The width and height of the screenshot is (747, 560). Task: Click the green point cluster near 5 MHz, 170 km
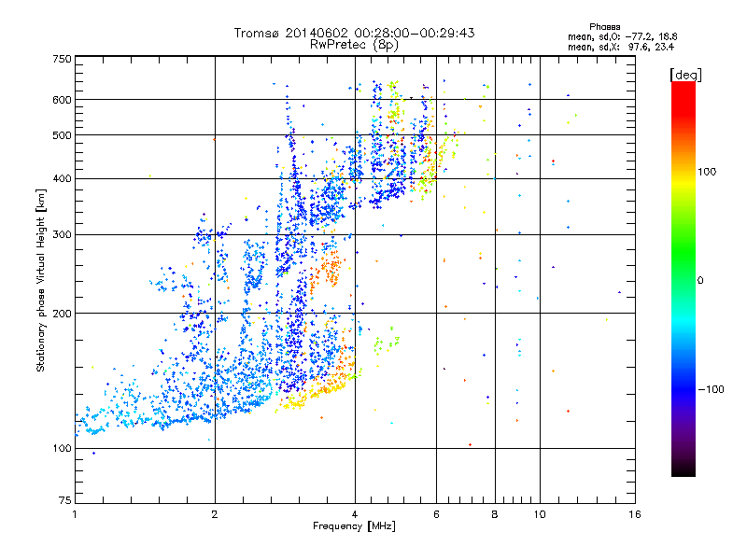click(386, 343)
